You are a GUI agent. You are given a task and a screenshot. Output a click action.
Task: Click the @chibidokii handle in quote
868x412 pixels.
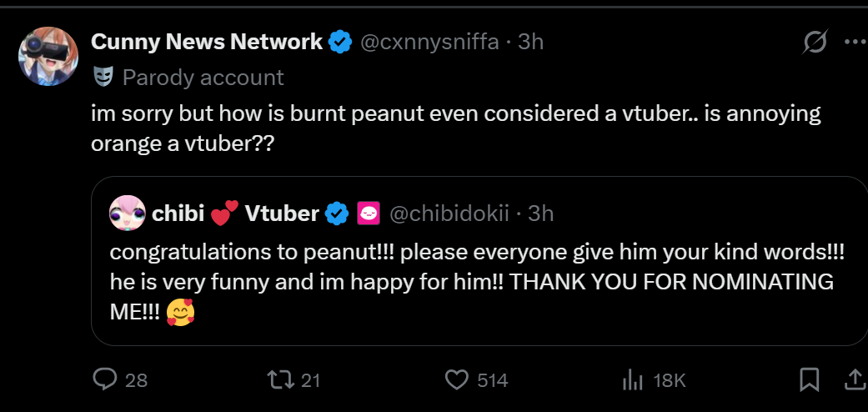click(449, 214)
